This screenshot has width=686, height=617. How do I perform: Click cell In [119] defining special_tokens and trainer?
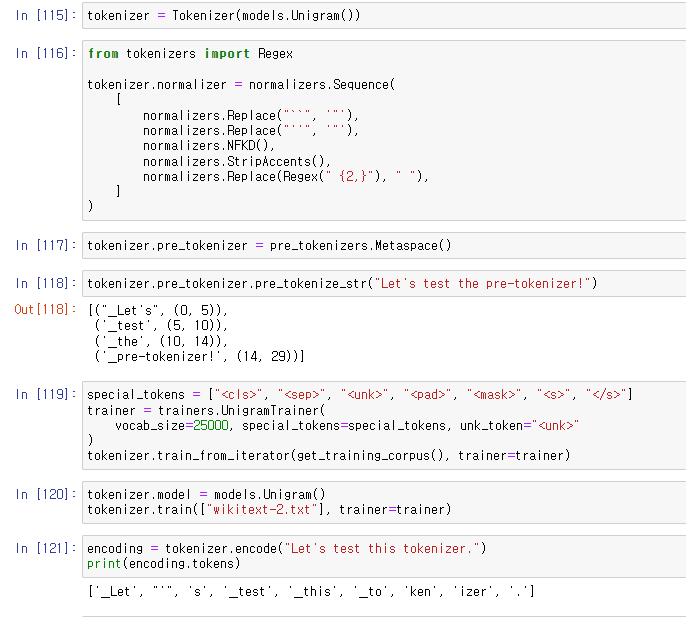pyautogui.click(x=384, y=425)
